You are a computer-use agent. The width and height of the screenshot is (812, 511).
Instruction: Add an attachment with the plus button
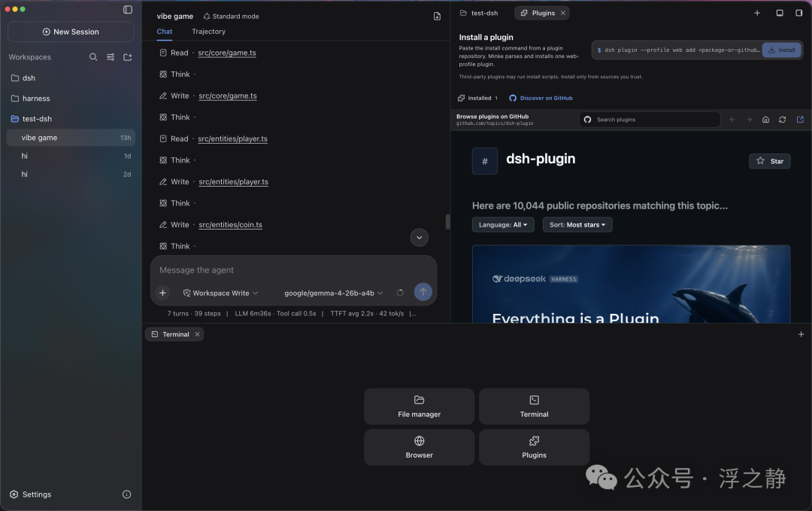(x=162, y=293)
